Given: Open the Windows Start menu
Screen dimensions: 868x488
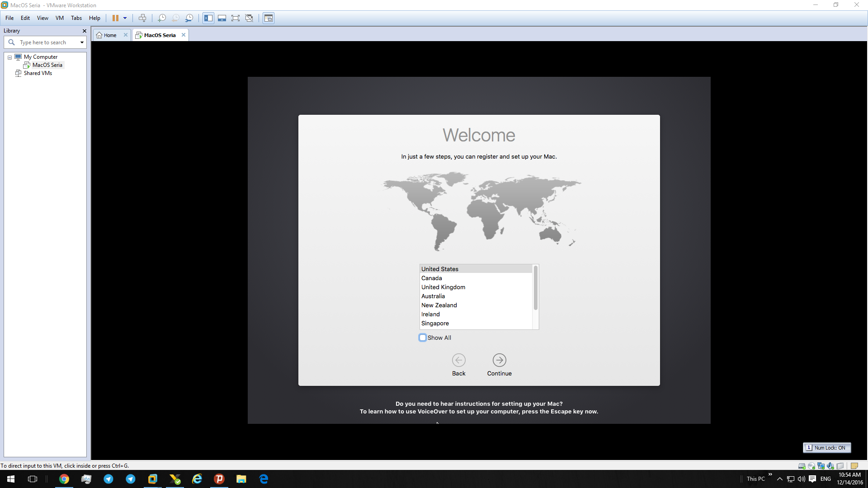Looking at the screenshot, I should click(x=11, y=479).
